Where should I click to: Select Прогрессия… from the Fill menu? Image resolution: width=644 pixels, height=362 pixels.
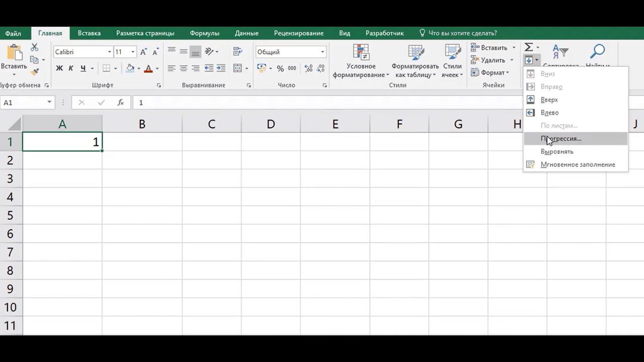coord(560,138)
